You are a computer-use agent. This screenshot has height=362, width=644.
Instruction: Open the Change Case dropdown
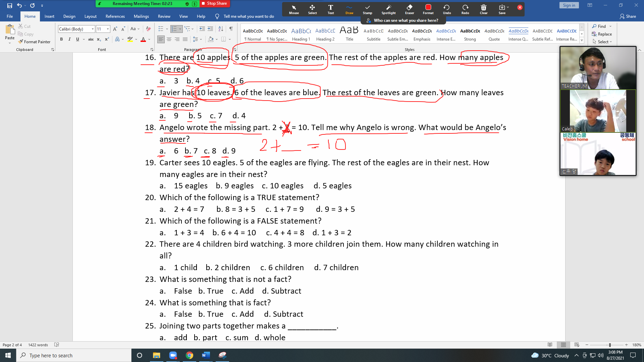coord(135,29)
